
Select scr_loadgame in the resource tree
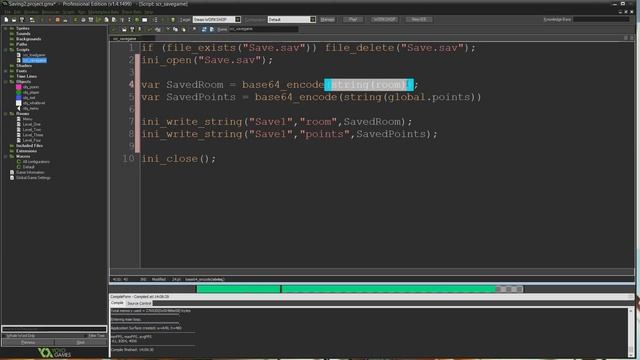(x=34, y=55)
